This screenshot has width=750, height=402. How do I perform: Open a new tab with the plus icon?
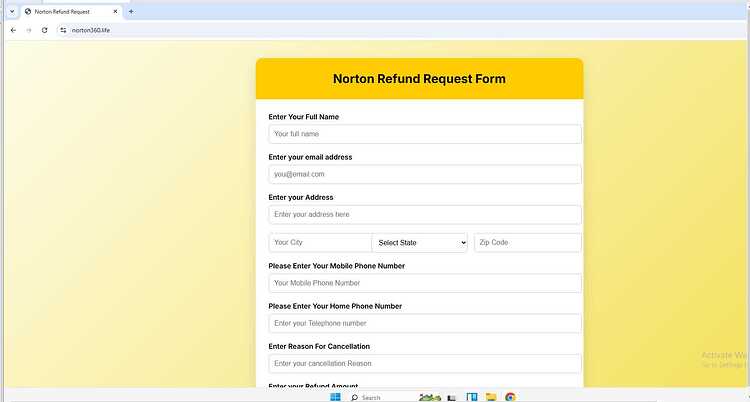(131, 11)
